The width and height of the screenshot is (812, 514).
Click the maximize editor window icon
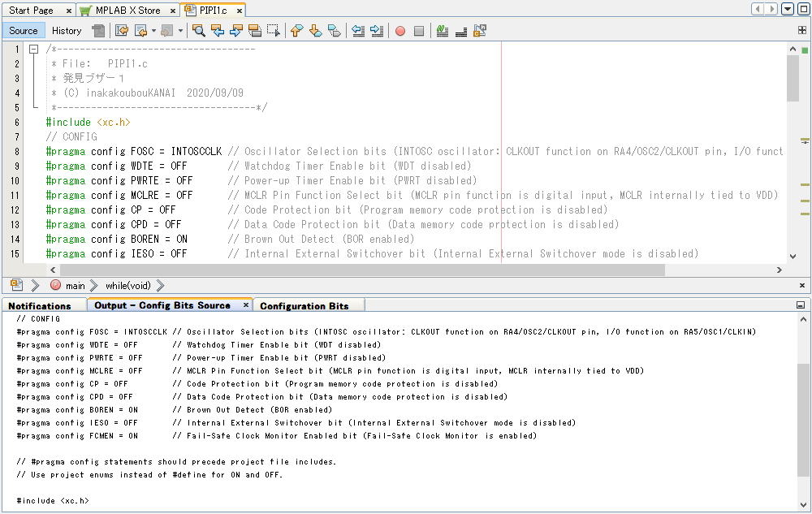(x=804, y=9)
